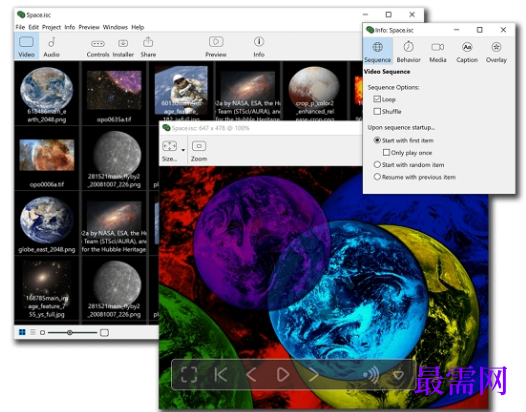Open the Caption tab in Info window
The height and width of the screenshot is (412, 526).
467,51
